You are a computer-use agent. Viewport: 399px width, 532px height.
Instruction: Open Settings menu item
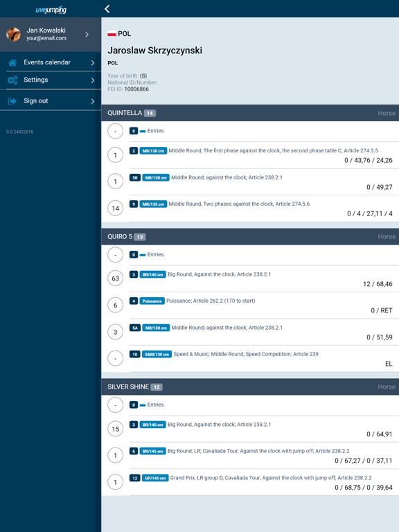coord(51,80)
